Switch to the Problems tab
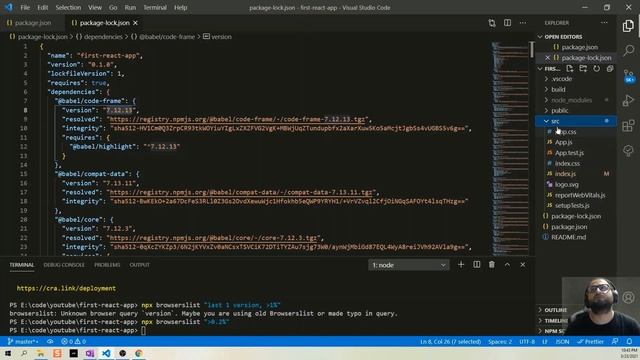640x360 pixels. [107, 265]
